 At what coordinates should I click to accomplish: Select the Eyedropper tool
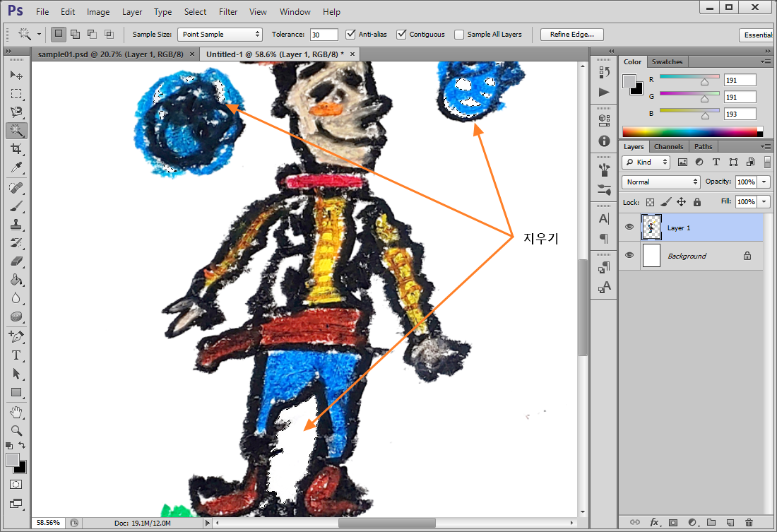click(16, 167)
